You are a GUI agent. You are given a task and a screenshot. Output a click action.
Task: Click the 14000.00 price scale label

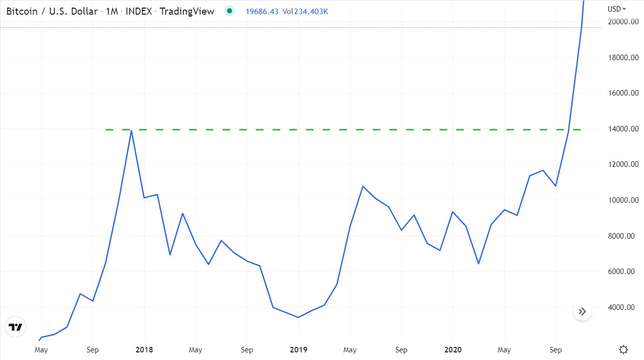coord(622,129)
